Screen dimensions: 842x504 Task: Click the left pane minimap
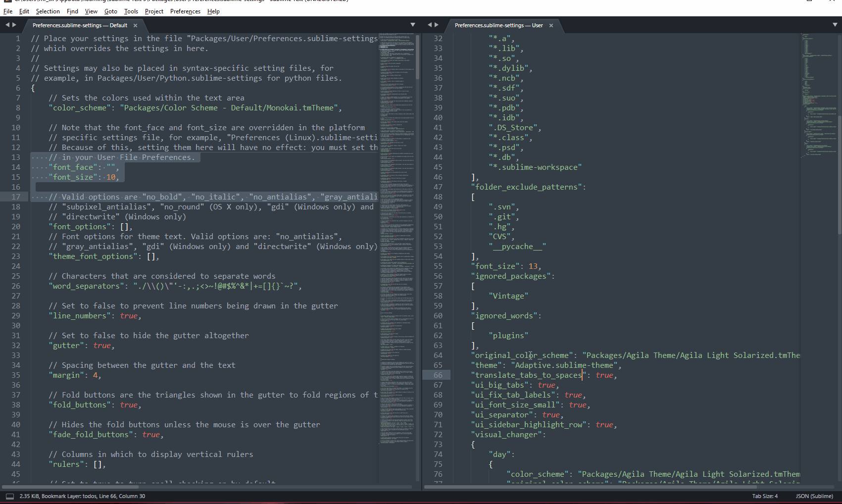tap(397, 238)
